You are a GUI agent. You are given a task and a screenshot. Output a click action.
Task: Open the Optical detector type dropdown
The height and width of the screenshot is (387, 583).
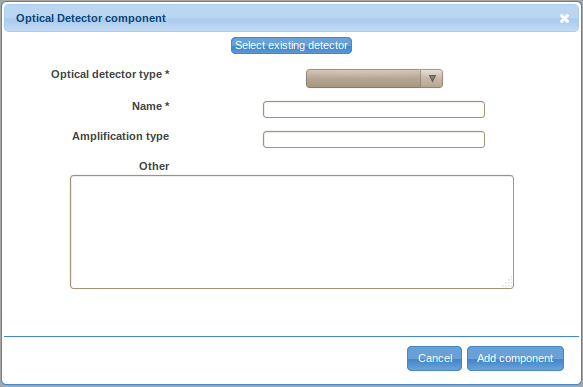[x=374, y=78]
